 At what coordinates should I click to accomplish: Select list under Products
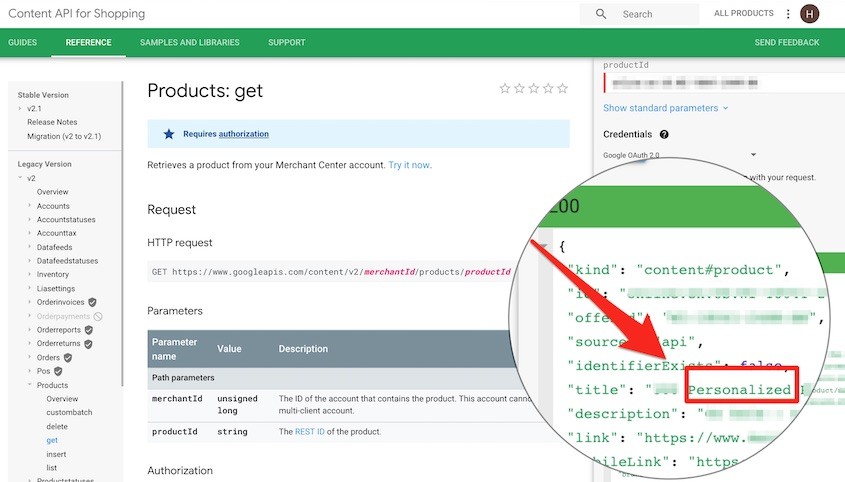[x=51, y=467]
